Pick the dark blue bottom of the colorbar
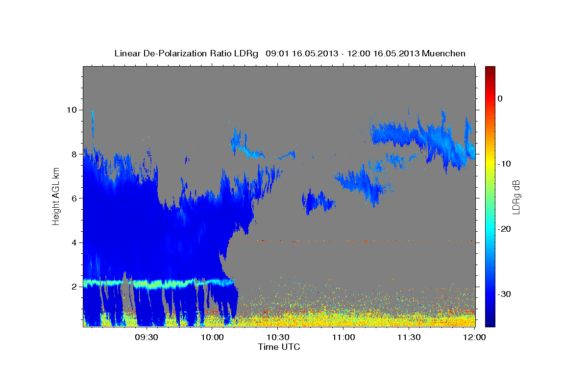 [x=490, y=321]
